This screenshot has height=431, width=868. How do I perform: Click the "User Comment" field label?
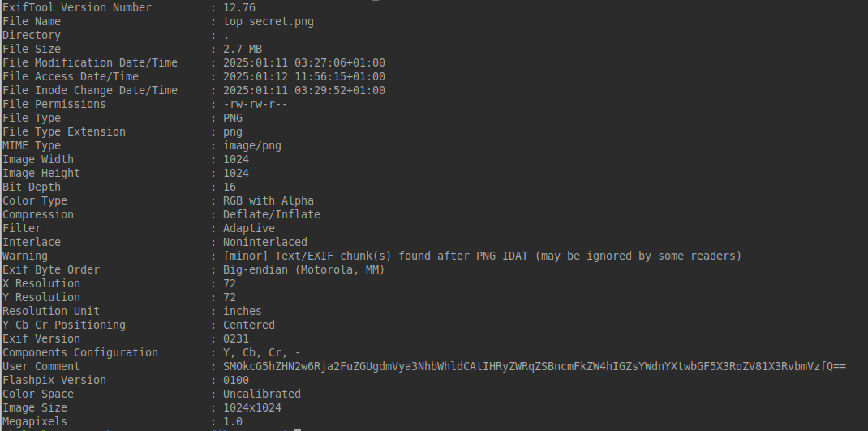(x=41, y=366)
